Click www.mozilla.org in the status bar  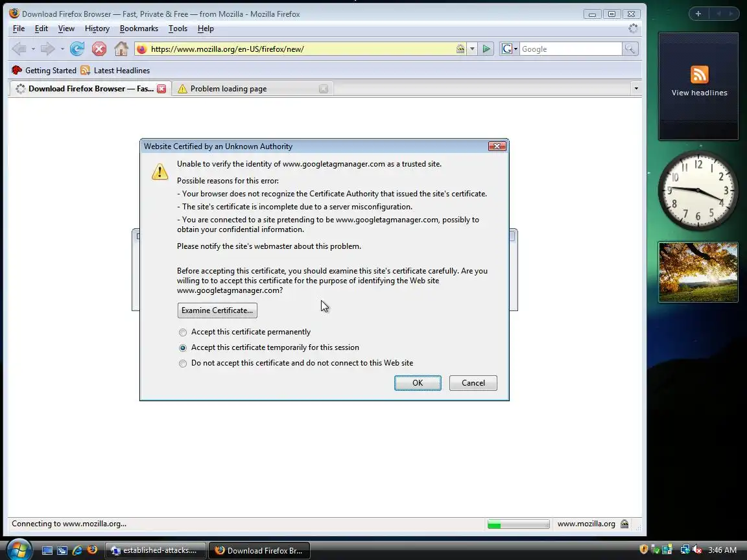click(x=586, y=524)
